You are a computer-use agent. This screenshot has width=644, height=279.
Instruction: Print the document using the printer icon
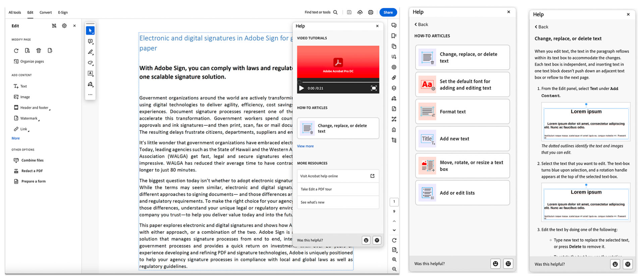click(371, 12)
